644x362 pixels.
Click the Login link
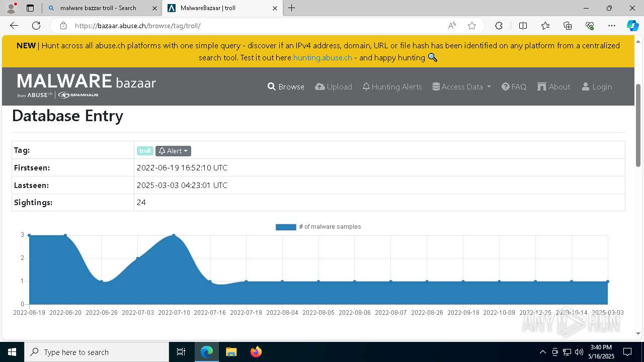tap(597, 86)
